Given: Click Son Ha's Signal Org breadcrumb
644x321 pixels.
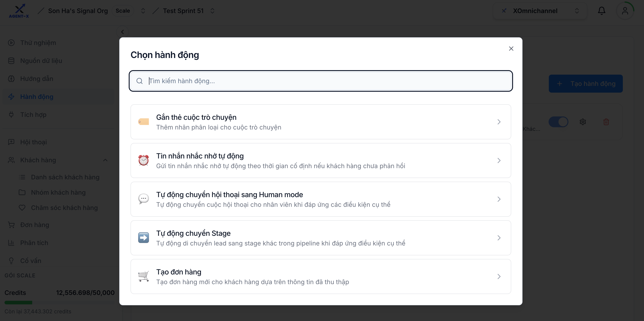Looking at the screenshot, I should pos(78,11).
